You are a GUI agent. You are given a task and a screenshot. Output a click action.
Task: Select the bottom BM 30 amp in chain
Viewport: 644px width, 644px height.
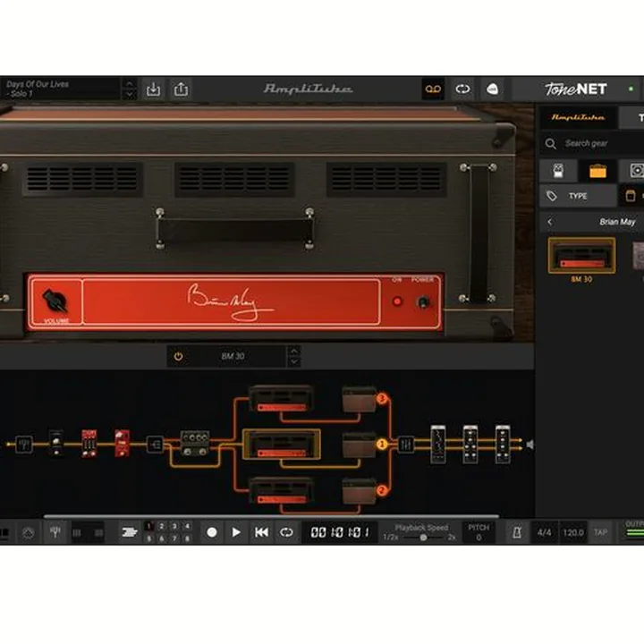coord(282,491)
